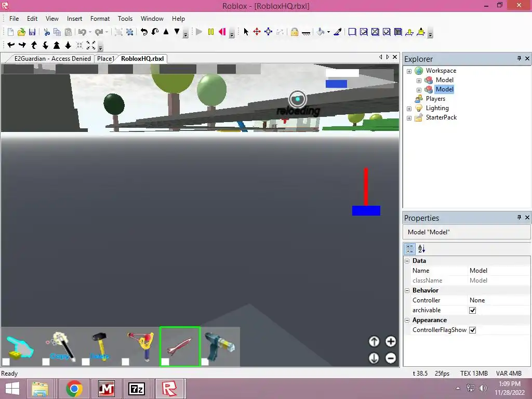Select Players in the Explorer tree
Image resolution: width=532 pixels, height=399 pixels.
pyautogui.click(x=435, y=99)
